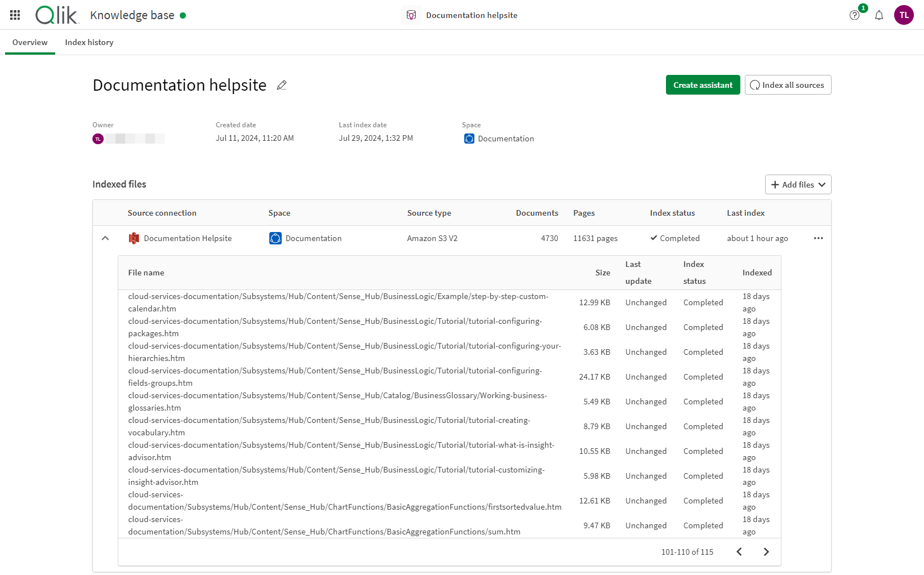This screenshot has height=575, width=924.
Task: Click the Last index date Jul 29, 2024
Action: 376,138
